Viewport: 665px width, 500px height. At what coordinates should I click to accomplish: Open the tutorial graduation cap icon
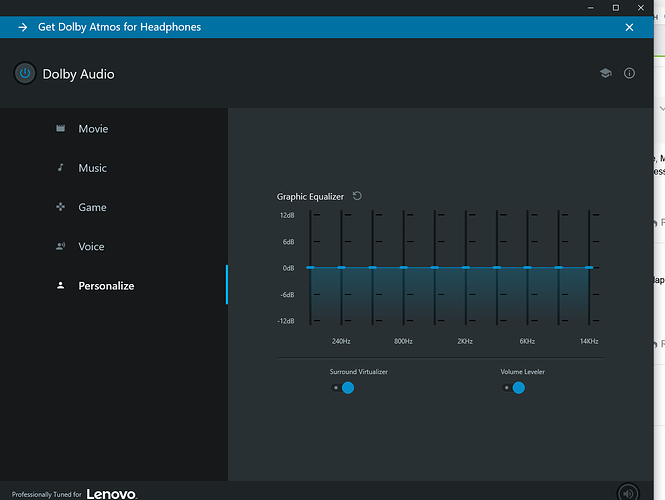tap(605, 74)
